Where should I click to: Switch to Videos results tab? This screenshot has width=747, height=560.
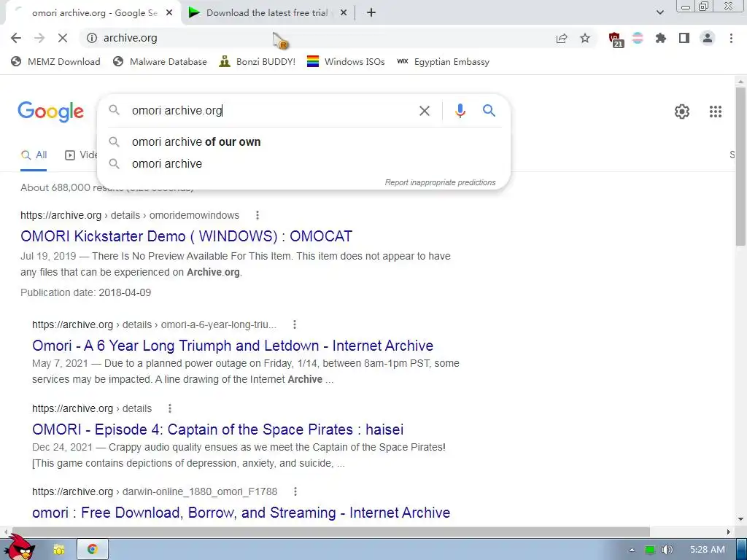click(81, 155)
